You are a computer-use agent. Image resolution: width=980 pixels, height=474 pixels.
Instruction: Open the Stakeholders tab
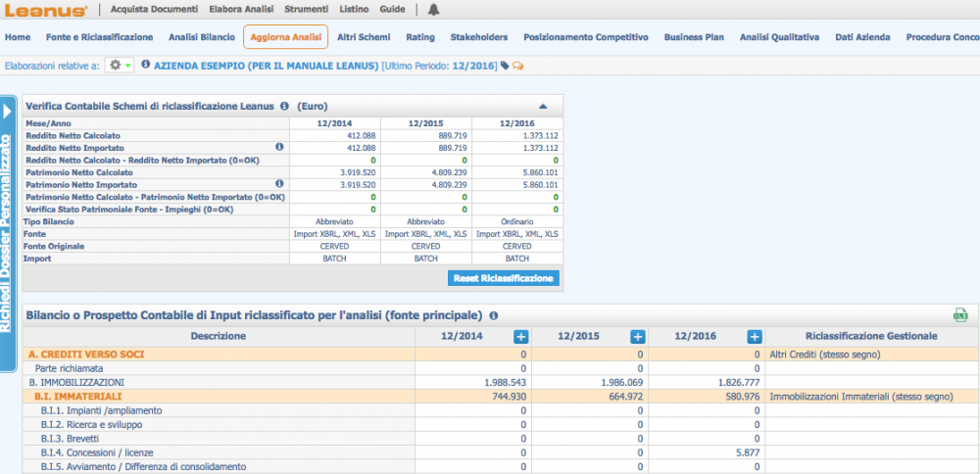click(479, 37)
